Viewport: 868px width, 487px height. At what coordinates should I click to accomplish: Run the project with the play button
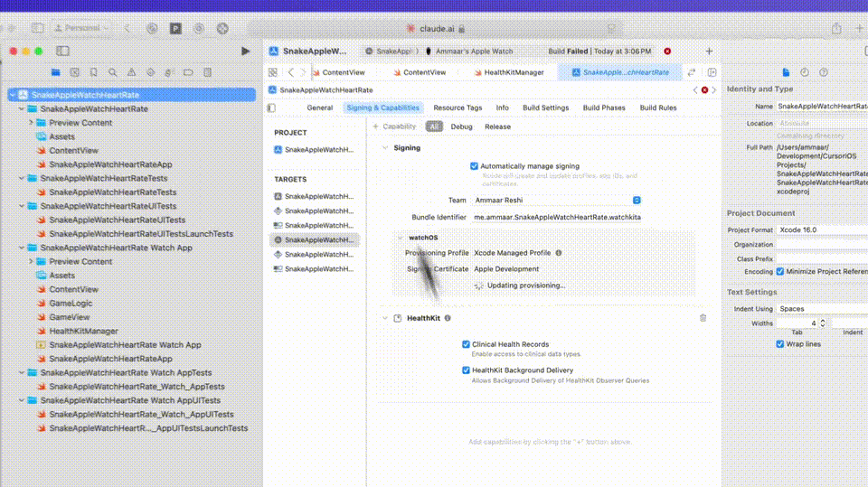point(245,51)
